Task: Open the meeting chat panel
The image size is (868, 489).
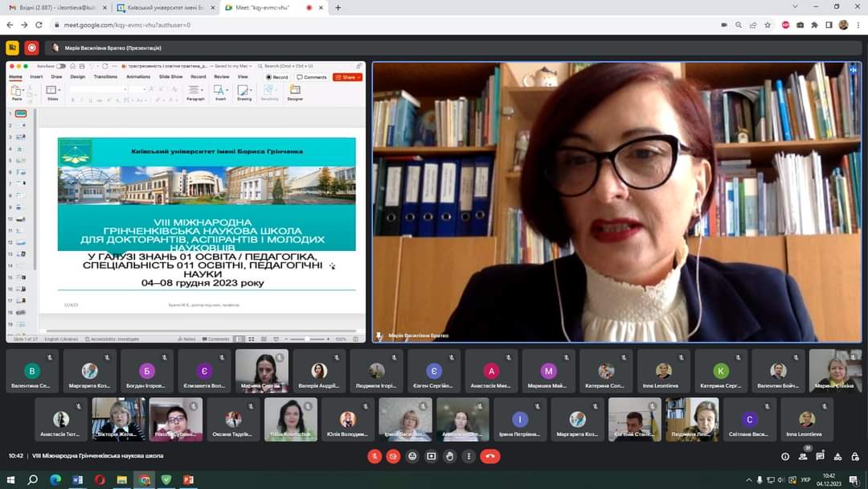Action: coord(820,456)
